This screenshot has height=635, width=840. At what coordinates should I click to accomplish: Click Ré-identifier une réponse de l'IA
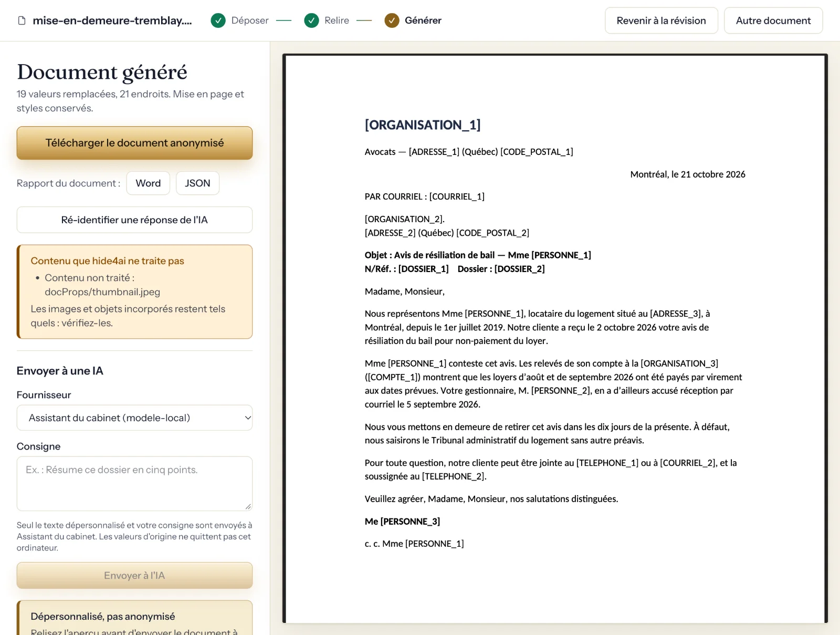pos(134,220)
